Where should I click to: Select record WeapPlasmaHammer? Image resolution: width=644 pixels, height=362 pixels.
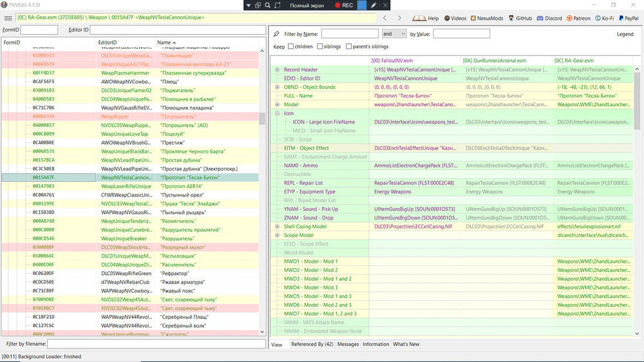130,73
